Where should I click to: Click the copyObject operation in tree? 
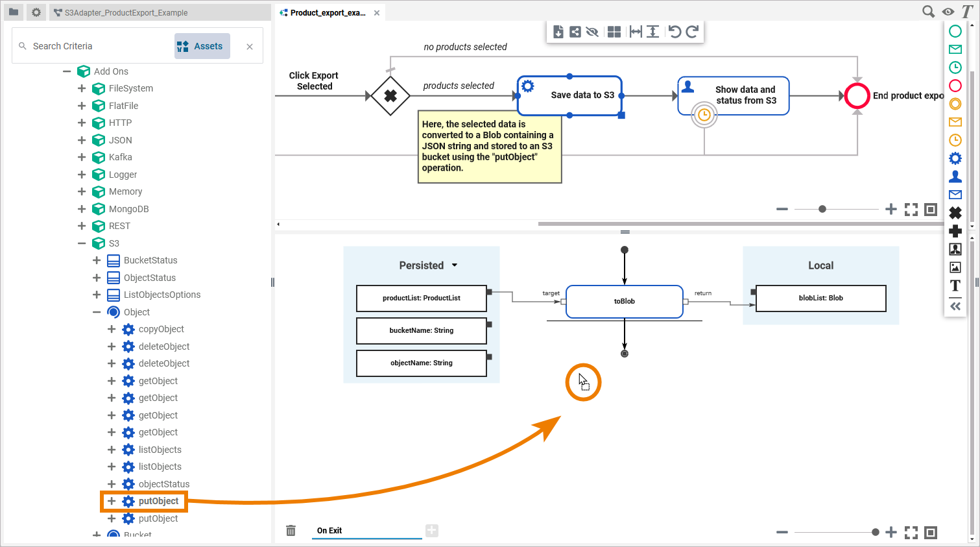point(161,329)
